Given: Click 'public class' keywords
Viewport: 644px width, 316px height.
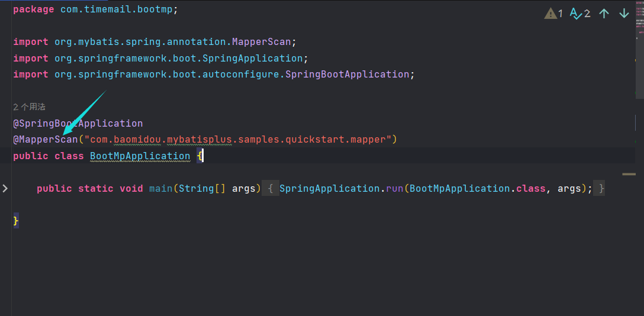Looking at the screenshot, I should pos(49,156).
